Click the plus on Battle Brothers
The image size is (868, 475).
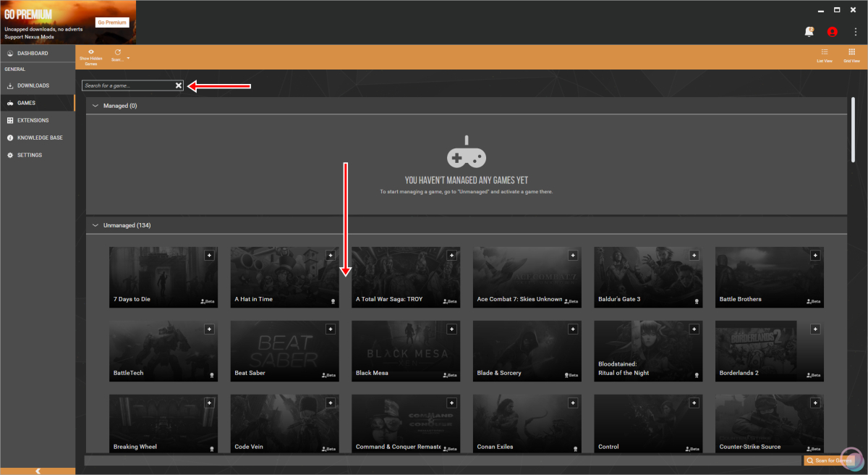pos(815,255)
